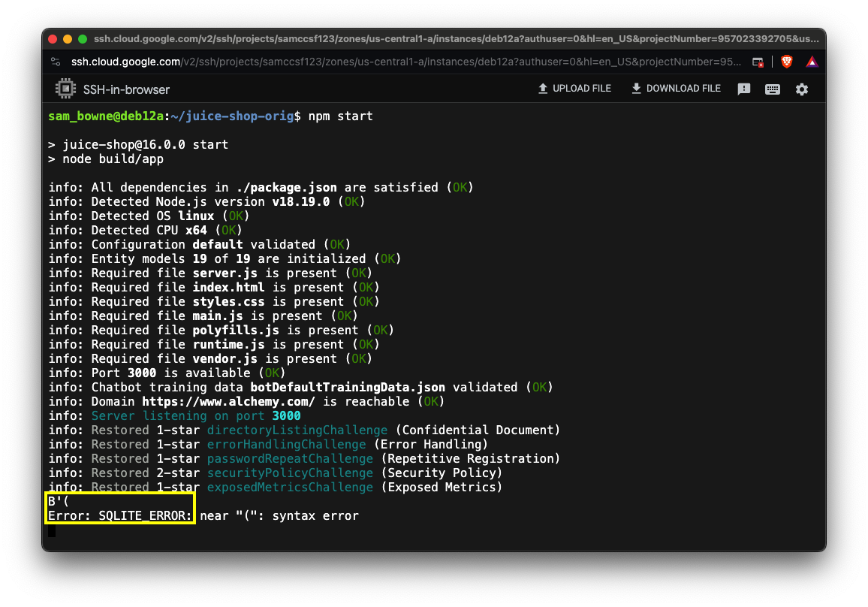The width and height of the screenshot is (868, 607).
Task: Click 'x64' in Detected CPU line
Action: coord(196,230)
